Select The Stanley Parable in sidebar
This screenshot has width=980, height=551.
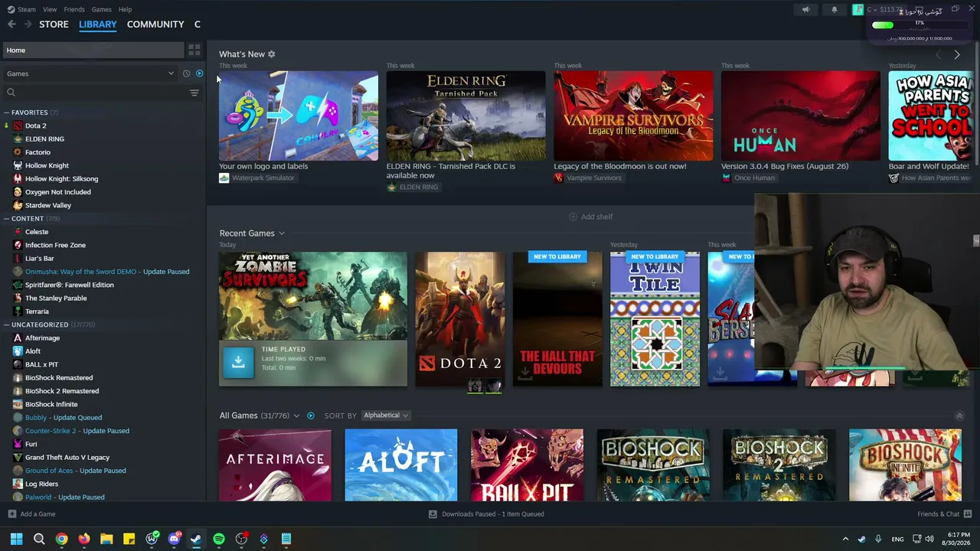coord(56,298)
